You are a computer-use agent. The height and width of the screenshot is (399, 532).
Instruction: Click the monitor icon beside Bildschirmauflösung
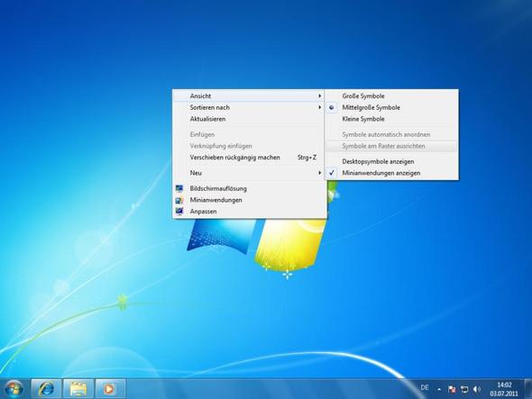pos(179,188)
